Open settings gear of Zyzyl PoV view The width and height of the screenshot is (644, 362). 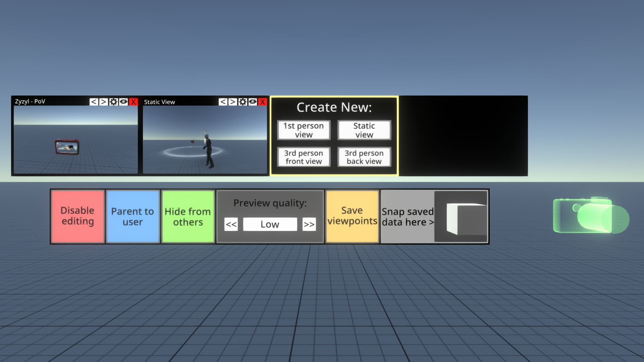(113, 102)
